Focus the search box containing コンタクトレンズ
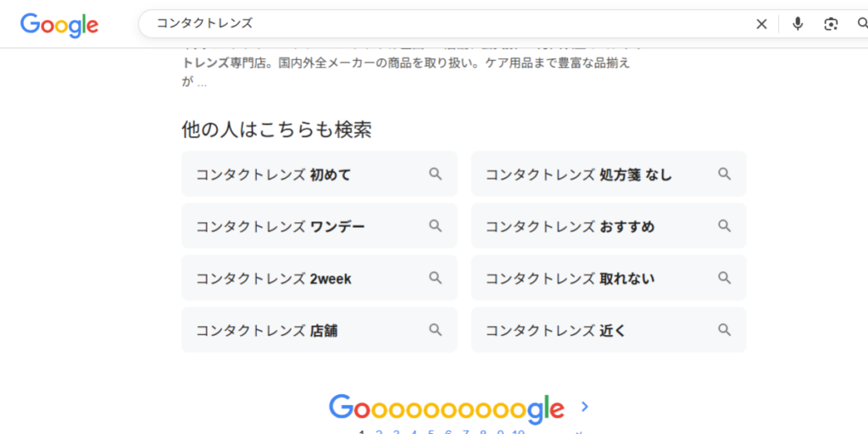Screen dimensions: 868x434 [x=442, y=23]
